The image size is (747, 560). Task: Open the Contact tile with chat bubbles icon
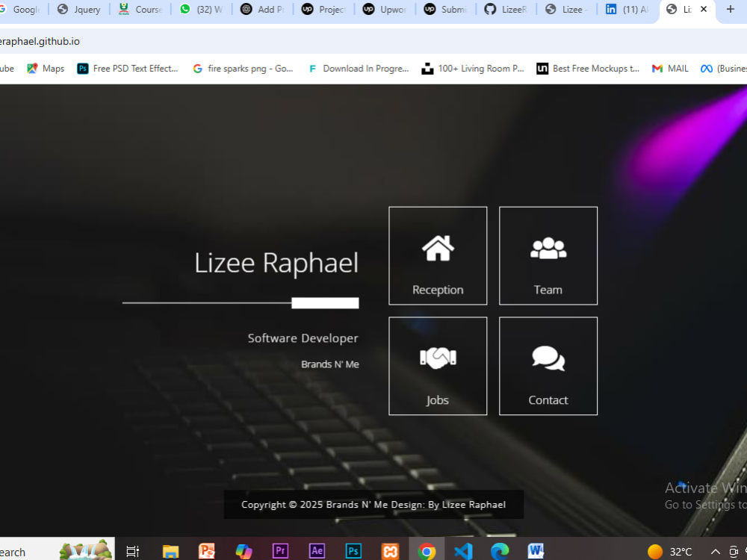pyautogui.click(x=548, y=366)
